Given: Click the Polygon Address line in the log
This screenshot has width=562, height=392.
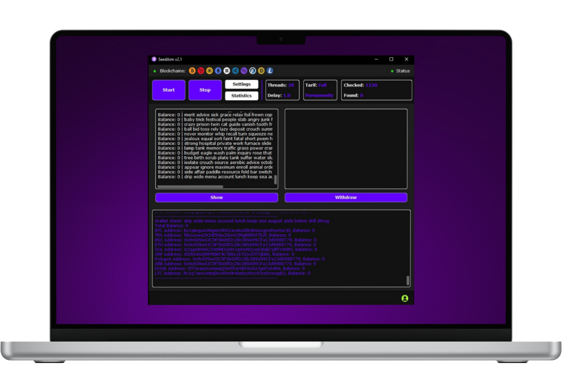Looking at the screenshot, I should click(x=240, y=259).
